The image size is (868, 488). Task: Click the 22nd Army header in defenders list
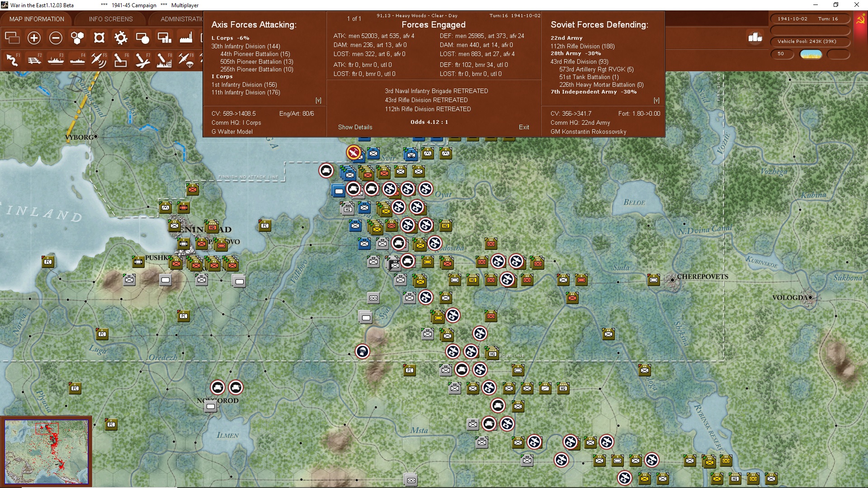tap(566, 38)
